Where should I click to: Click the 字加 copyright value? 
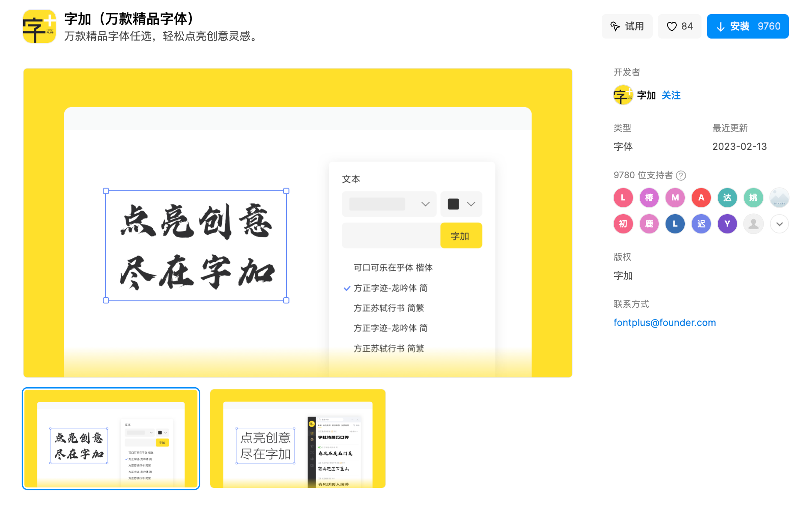point(623,276)
